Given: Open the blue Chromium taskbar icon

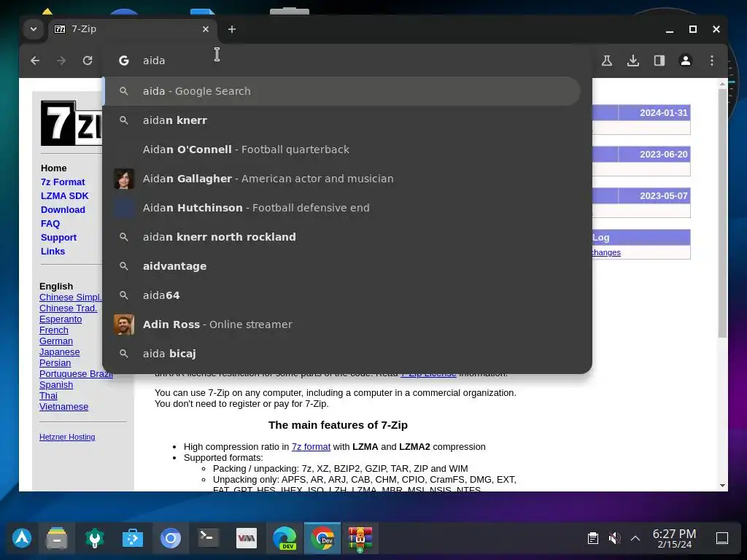Looking at the screenshot, I should click(171, 538).
